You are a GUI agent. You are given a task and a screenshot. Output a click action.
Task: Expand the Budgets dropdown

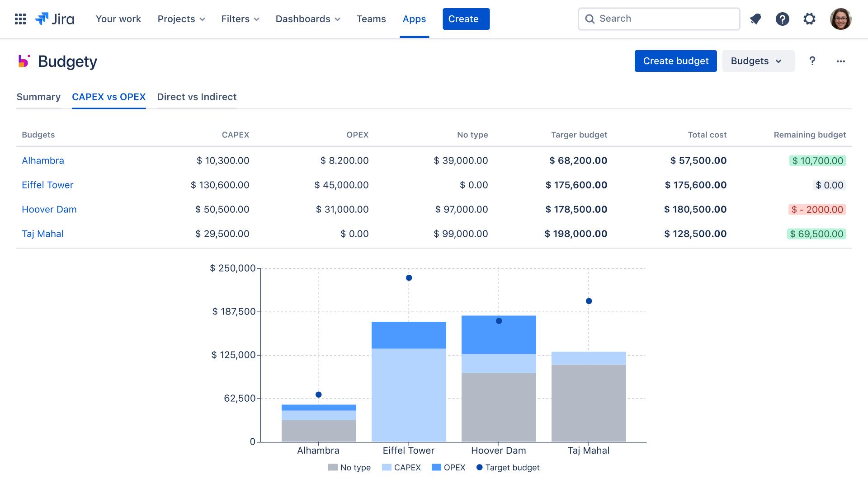(x=758, y=61)
